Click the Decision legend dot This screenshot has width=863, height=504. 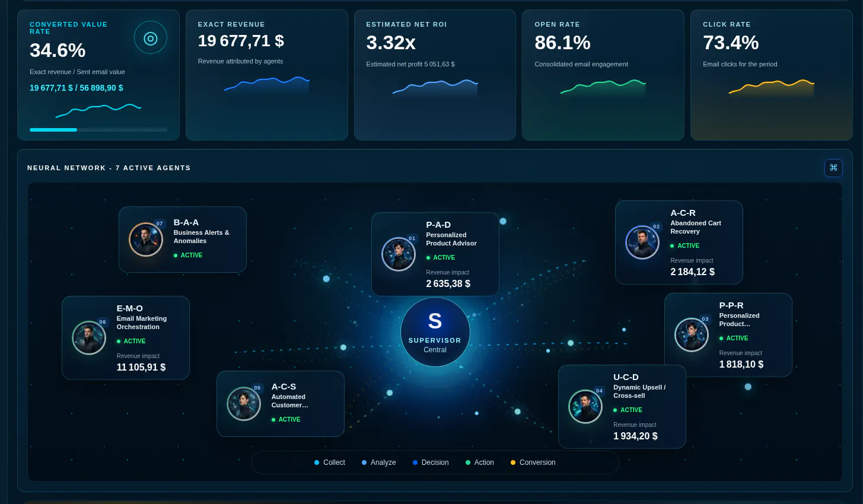[415, 462]
